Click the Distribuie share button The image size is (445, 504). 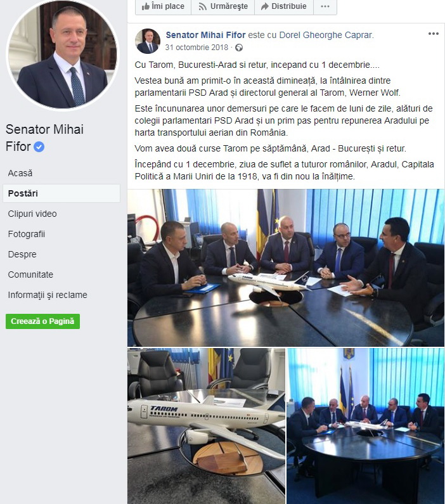tap(284, 7)
